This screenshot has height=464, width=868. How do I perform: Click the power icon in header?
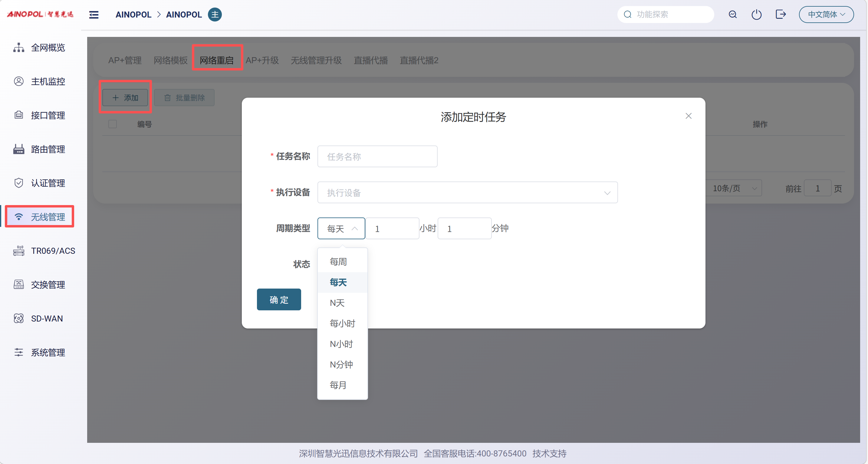click(756, 15)
